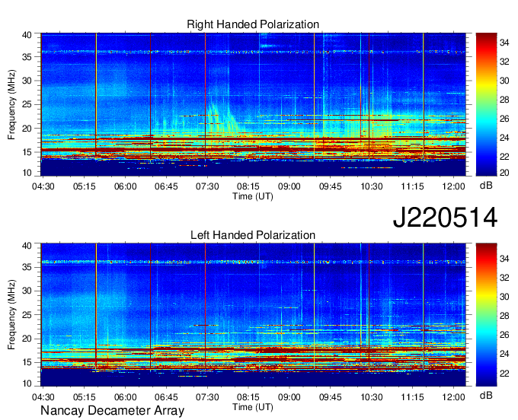Click the 09:00 time tick under Left Handed plot
This screenshot has height=420, width=518.
(289, 397)
